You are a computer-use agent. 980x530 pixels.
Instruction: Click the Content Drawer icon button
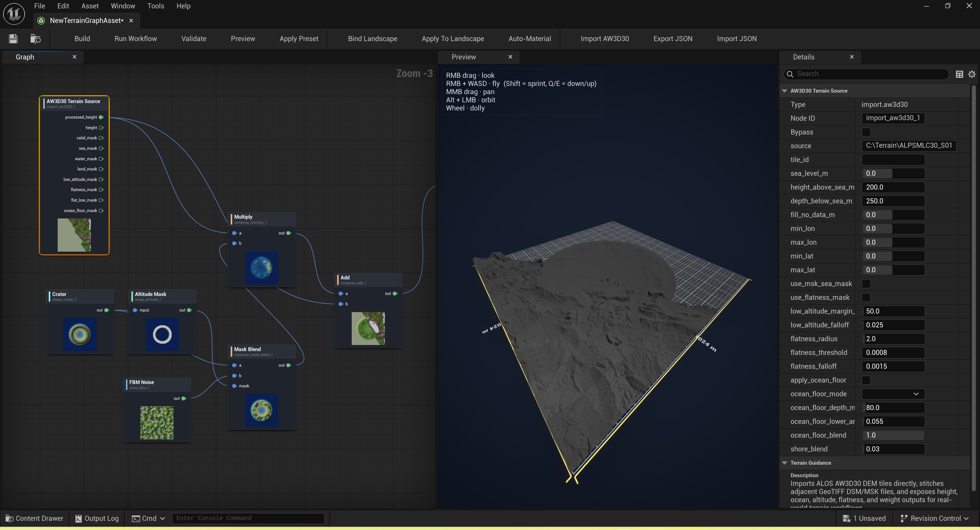click(x=34, y=518)
